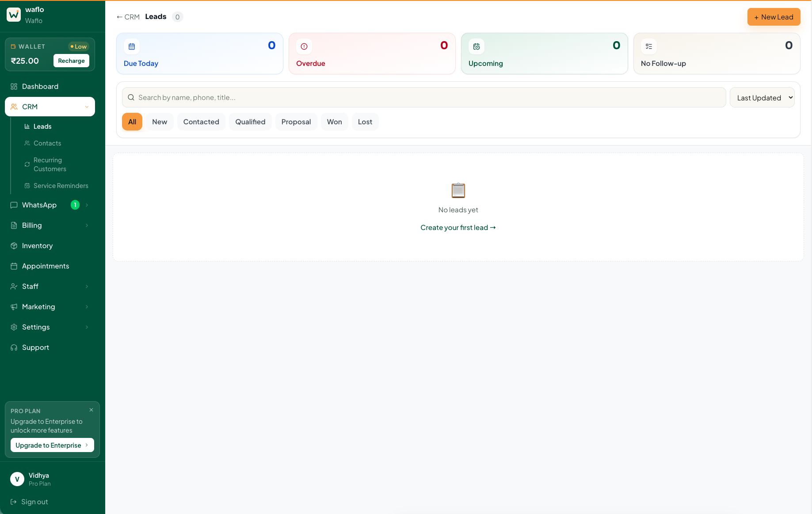Click the waflo logo icon
812x514 pixels.
[14, 15]
